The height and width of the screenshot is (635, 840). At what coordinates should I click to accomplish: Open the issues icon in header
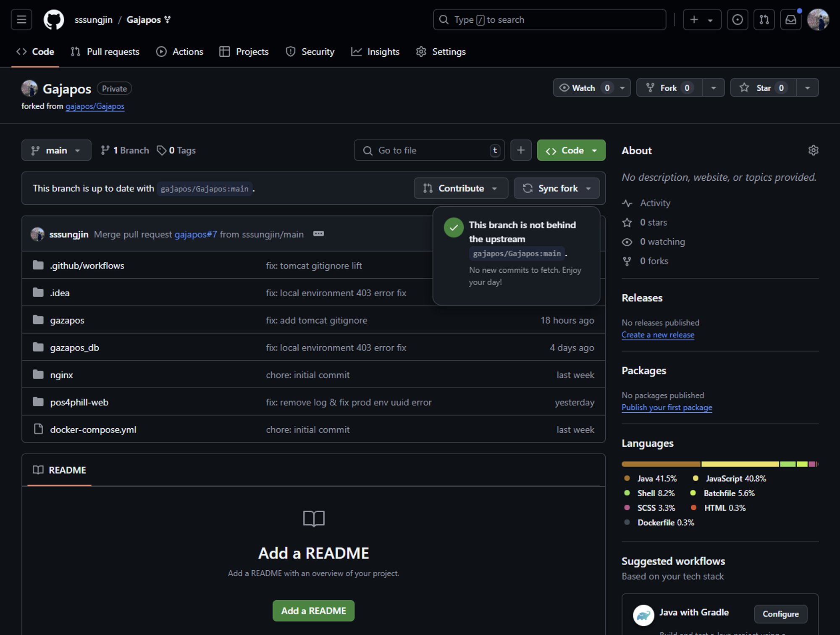coord(737,20)
